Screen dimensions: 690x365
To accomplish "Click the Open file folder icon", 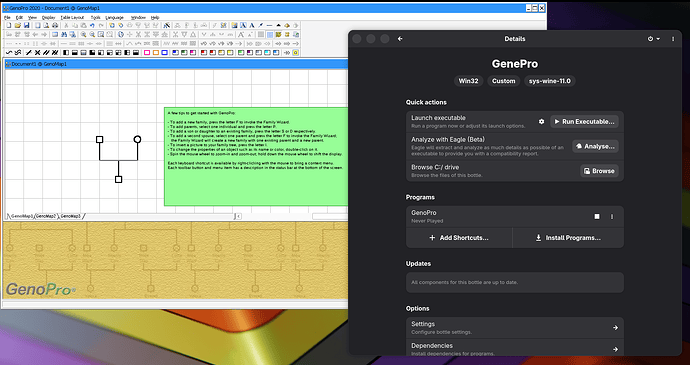I will tap(18, 26).
